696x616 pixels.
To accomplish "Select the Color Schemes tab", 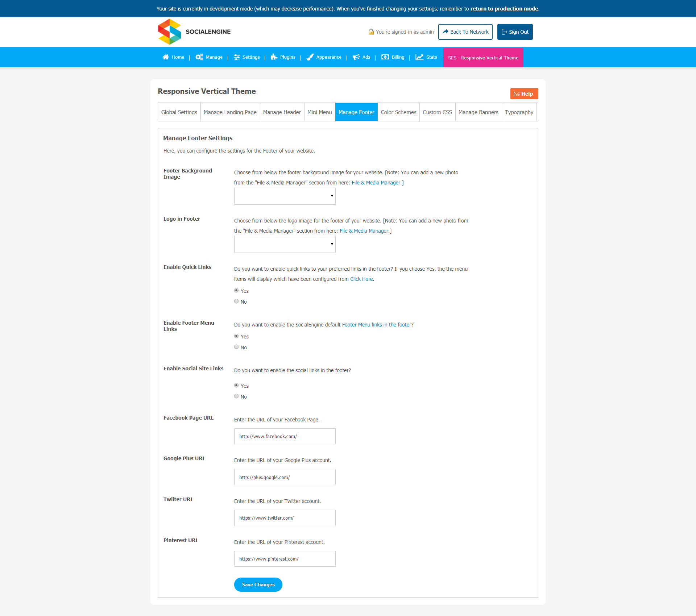I will click(398, 112).
